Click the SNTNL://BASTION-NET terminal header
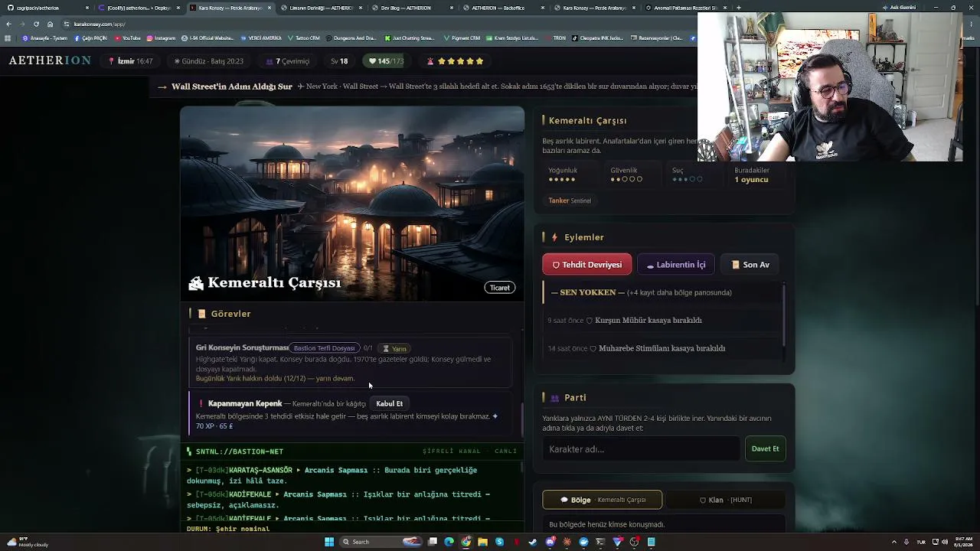980x551 pixels. (240, 452)
